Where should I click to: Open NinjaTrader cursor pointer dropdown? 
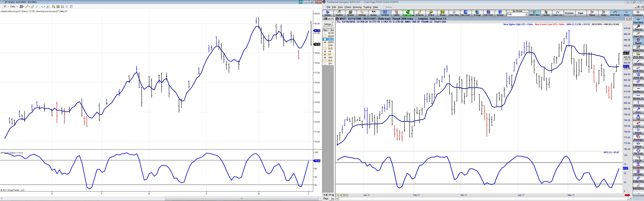coord(43,7)
